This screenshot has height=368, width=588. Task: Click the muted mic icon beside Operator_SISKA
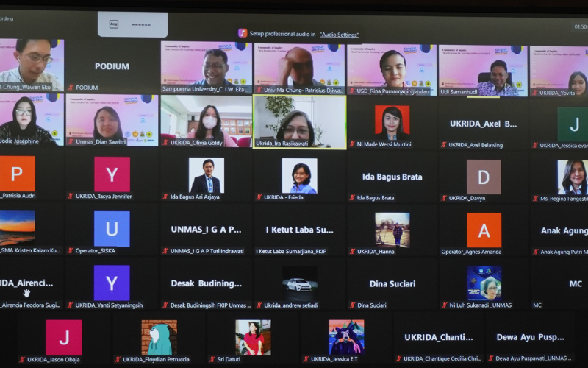(71, 250)
